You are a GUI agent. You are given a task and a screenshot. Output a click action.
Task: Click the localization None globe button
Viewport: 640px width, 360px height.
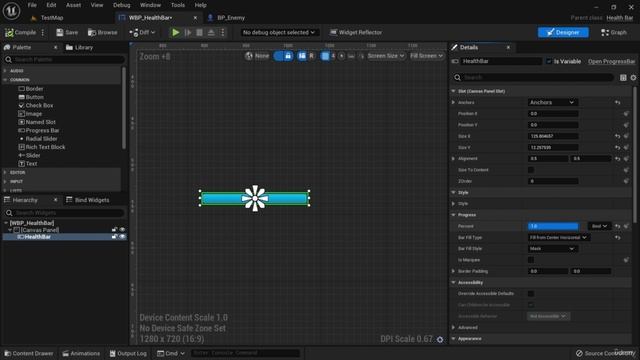pos(257,56)
